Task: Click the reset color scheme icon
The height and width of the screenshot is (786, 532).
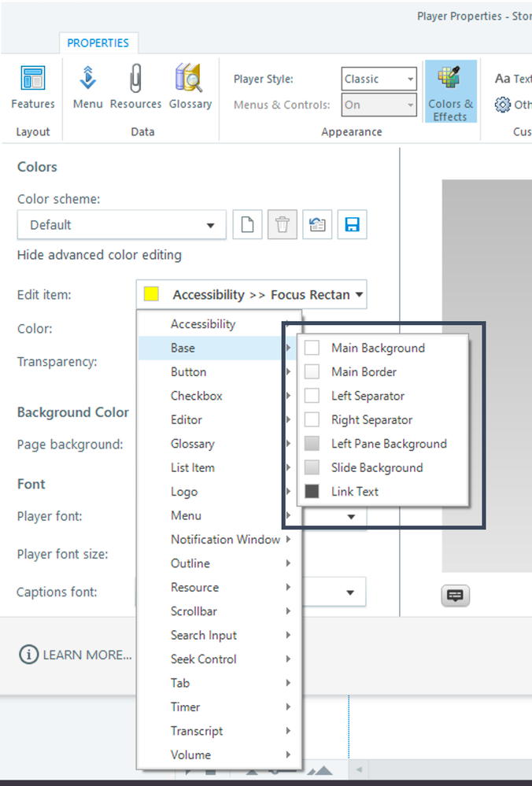Action: pos(317,224)
